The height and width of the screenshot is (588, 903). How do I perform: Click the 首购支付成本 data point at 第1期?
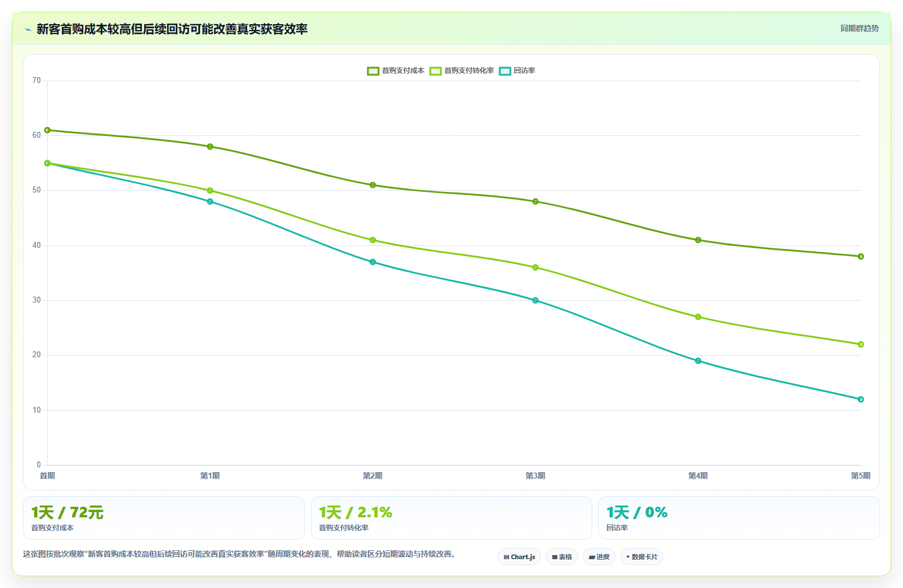pyautogui.click(x=210, y=147)
